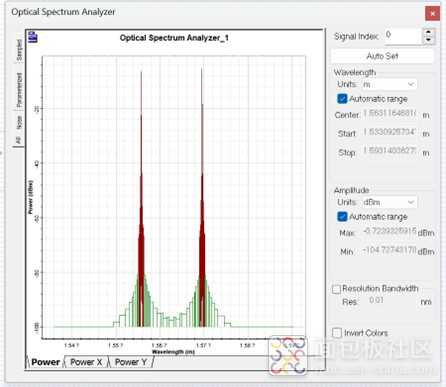Select the Parameterized vertical tab
Image resolution: width=446 pixels, height=387 pixels.
19,89
